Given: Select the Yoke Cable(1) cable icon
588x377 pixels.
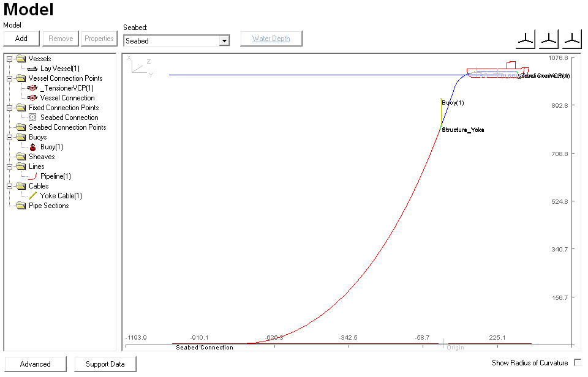Looking at the screenshot, I should pos(33,196).
